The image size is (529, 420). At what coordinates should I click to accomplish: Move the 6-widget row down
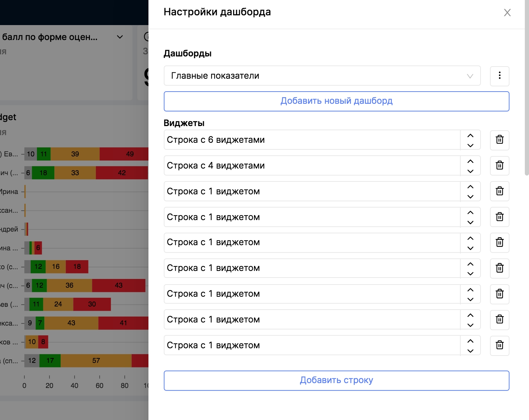tap(470, 145)
